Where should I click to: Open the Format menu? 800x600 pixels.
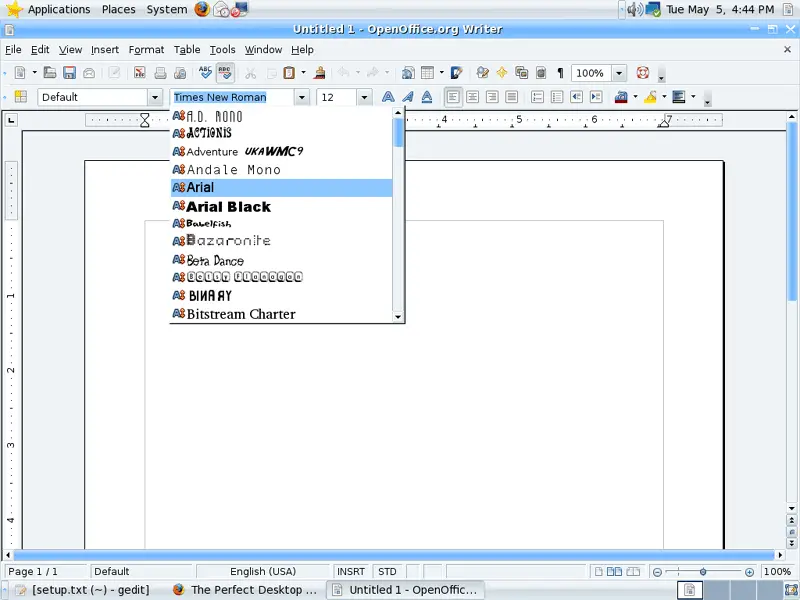pos(146,49)
